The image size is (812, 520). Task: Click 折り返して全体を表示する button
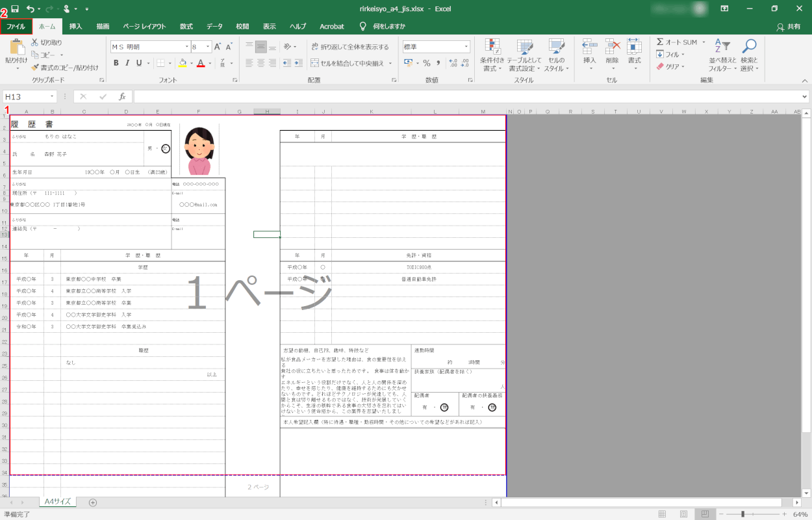352,47
